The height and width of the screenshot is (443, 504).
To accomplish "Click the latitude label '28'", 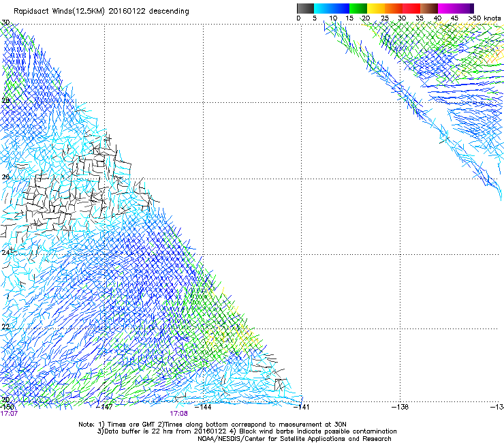I will 5,100.
